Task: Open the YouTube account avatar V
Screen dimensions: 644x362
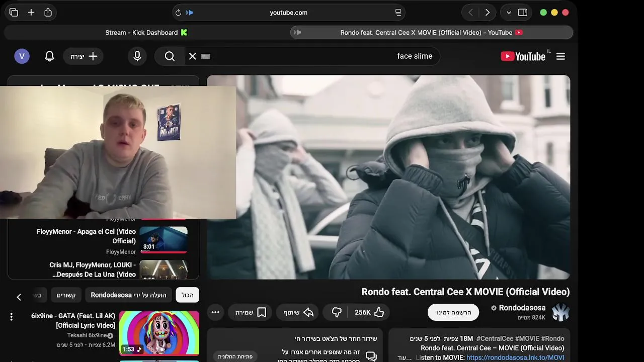Action: (x=22, y=56)
